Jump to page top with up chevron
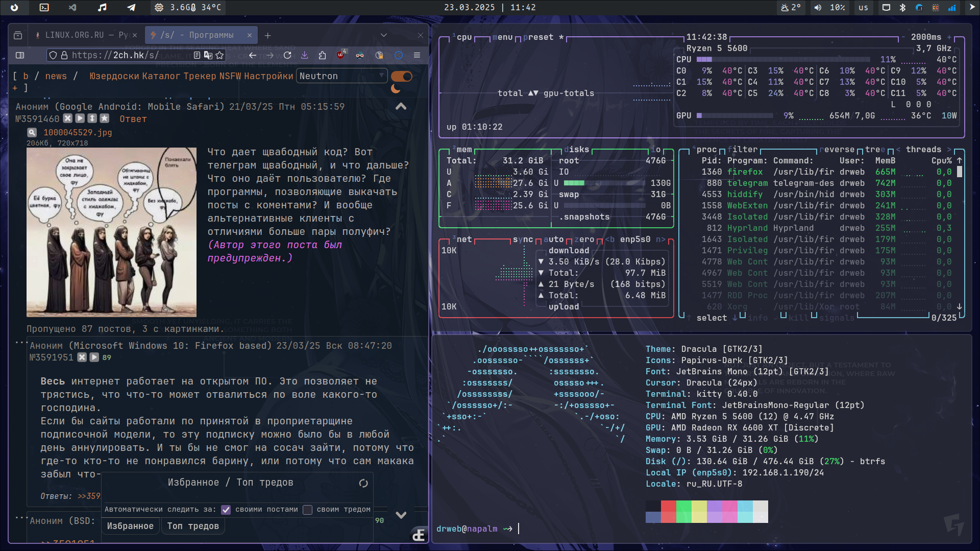This screenshot has height=551, width=980. pyautogui.click(x=401, y=106)
